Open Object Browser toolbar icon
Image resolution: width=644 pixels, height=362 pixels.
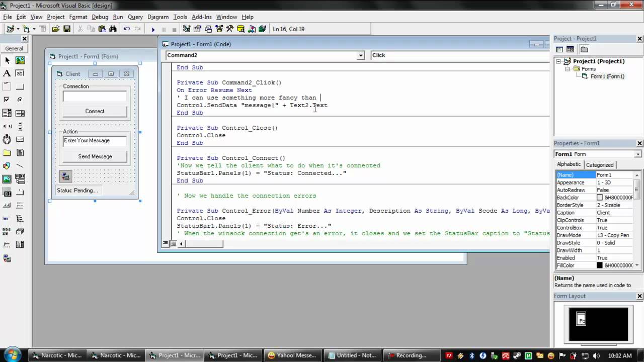219,29
